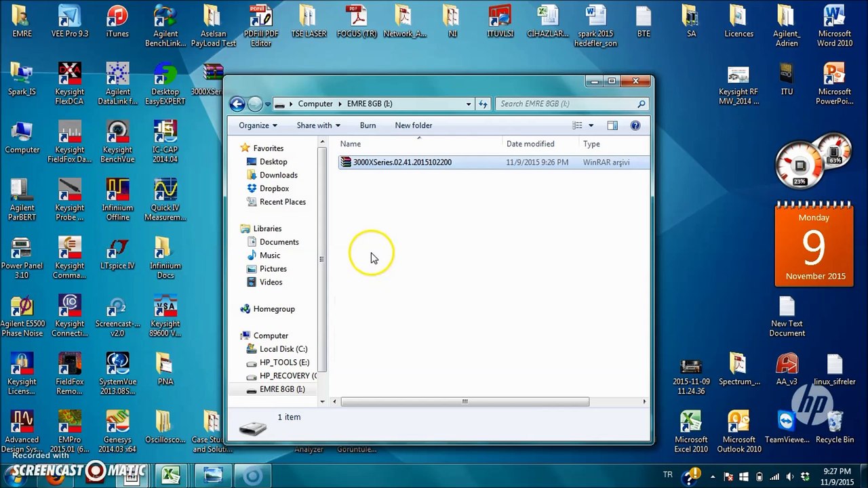
Task: Open Local Disk (C:) in navigation pane
Action: pyautogui.click(x=283, y=349)
